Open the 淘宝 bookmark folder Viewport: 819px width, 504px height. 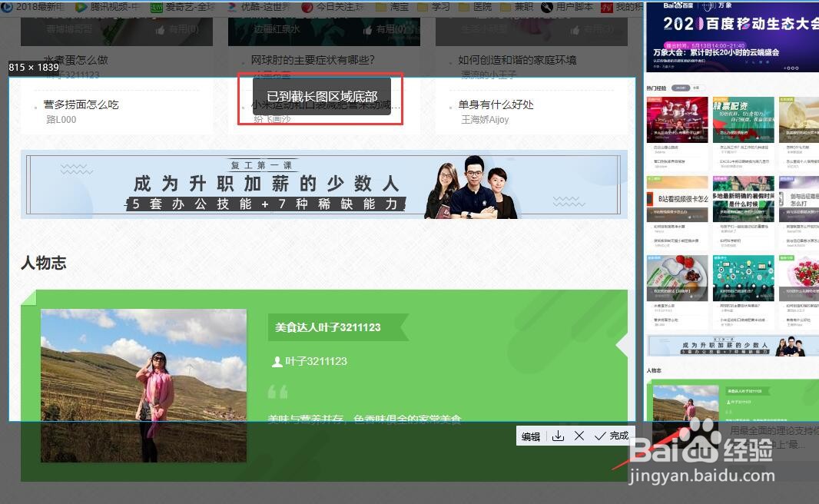[x=393, y=7]
